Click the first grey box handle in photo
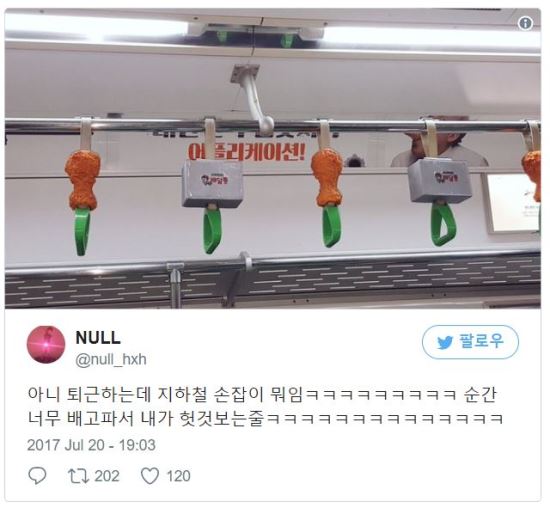This screenshot has height=507, width=550. pos(212,186)
